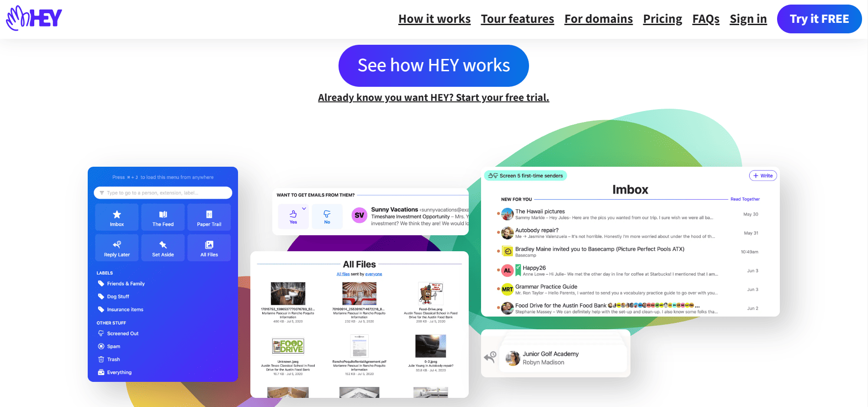868x407 pixels.
Task: Select the Set Aside pin icon
Action: click(163, 245)
